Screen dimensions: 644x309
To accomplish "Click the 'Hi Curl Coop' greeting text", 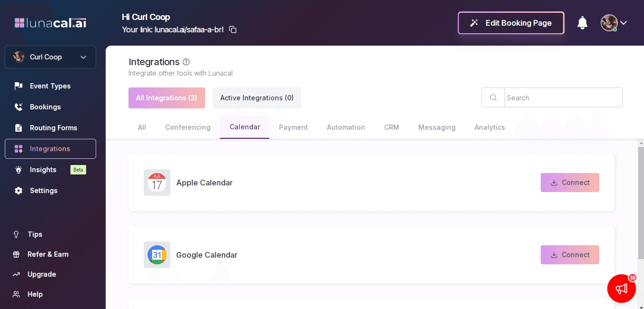I will click(146, 17).
